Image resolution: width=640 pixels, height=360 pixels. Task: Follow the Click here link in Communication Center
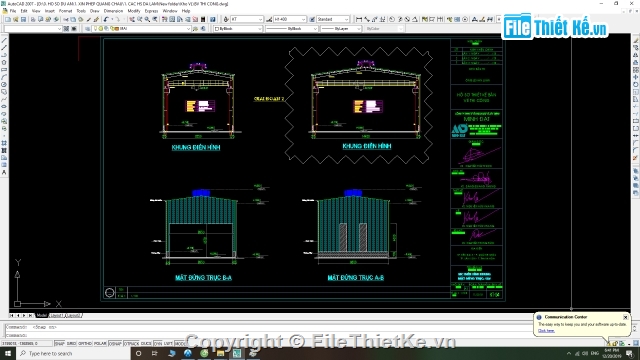(x=546, y=331)
